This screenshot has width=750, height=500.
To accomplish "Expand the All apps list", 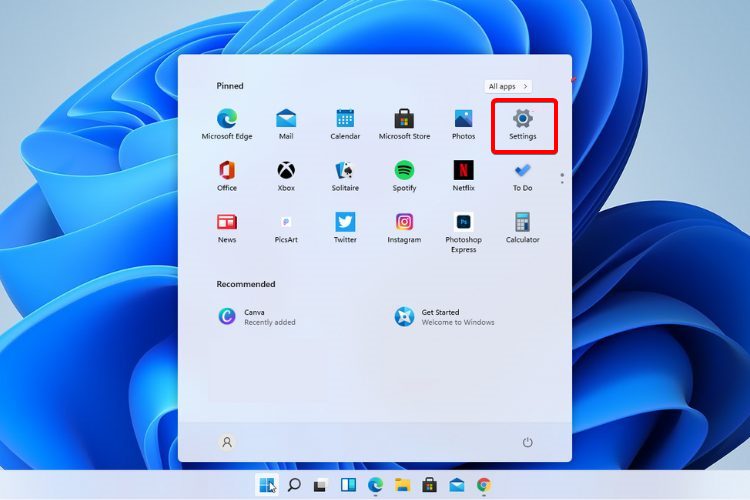I will click(509, 87).
